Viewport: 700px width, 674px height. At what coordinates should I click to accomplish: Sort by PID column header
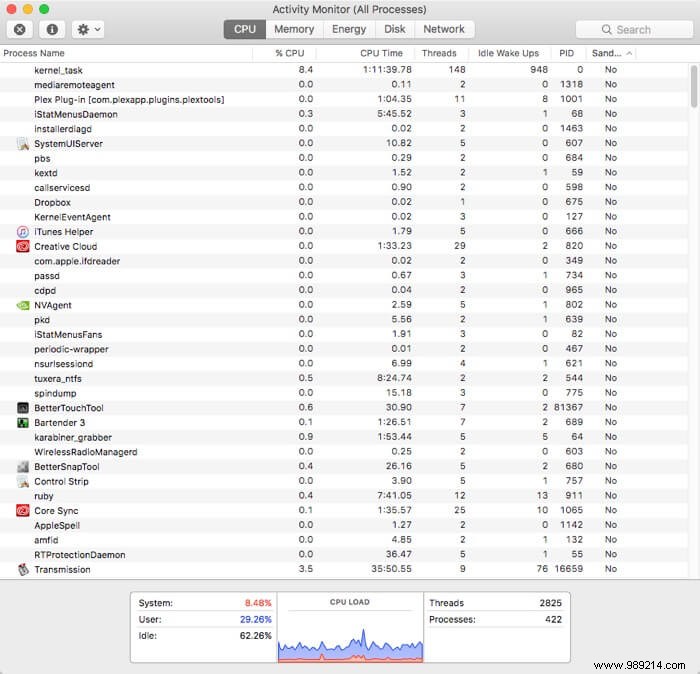coord(567,53)
